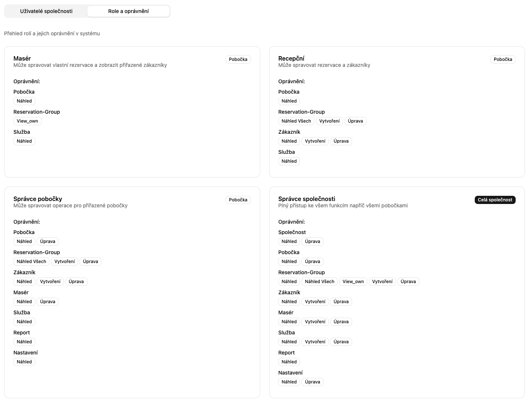This screenshot has width=532, height=405.
Task: Select Náhled Všech tag in Recepční card
Action: 296,121
